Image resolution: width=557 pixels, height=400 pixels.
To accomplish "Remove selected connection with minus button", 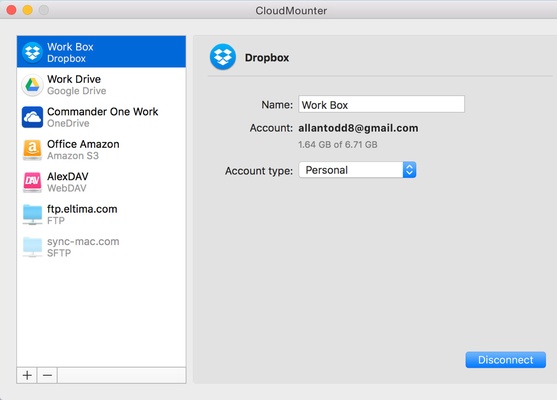I will coord(47,375).
